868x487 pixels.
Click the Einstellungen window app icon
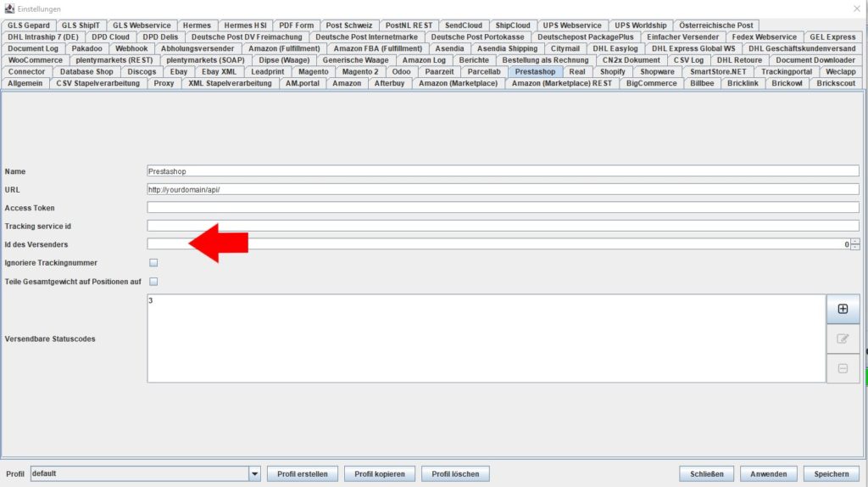coord(8,8)
